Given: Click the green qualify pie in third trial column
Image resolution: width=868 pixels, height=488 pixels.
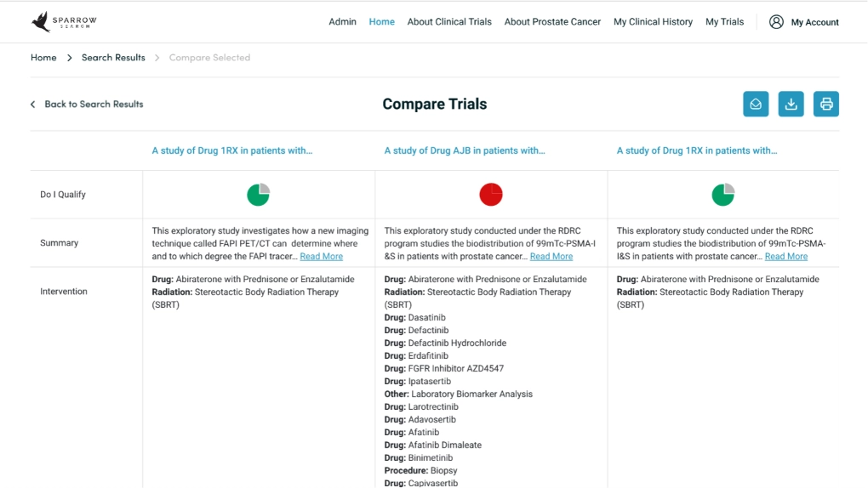Looking at the screenshot, I should 723,194.
